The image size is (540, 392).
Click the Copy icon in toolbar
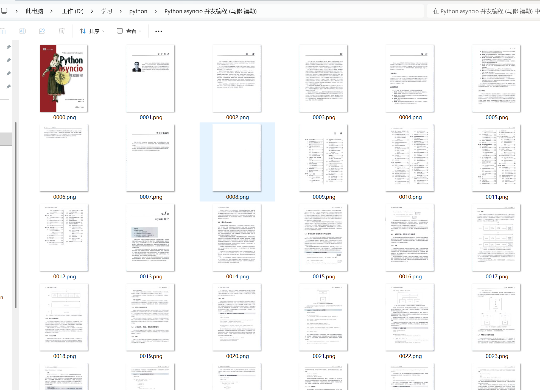[x=3, y=31]
